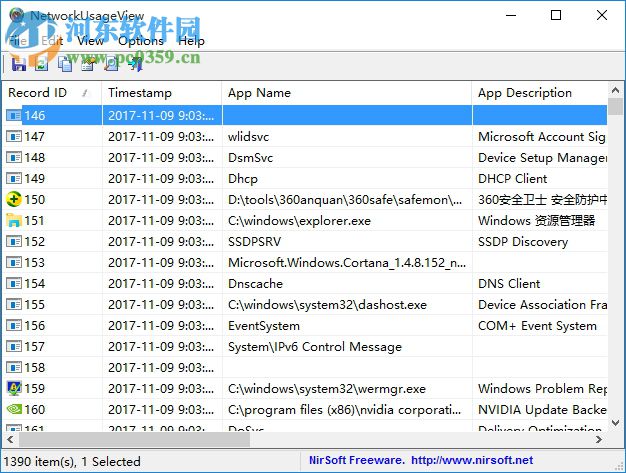626x473 pixels.
Task: Click the Device Association Fra description cell
Action: point(540,305)
